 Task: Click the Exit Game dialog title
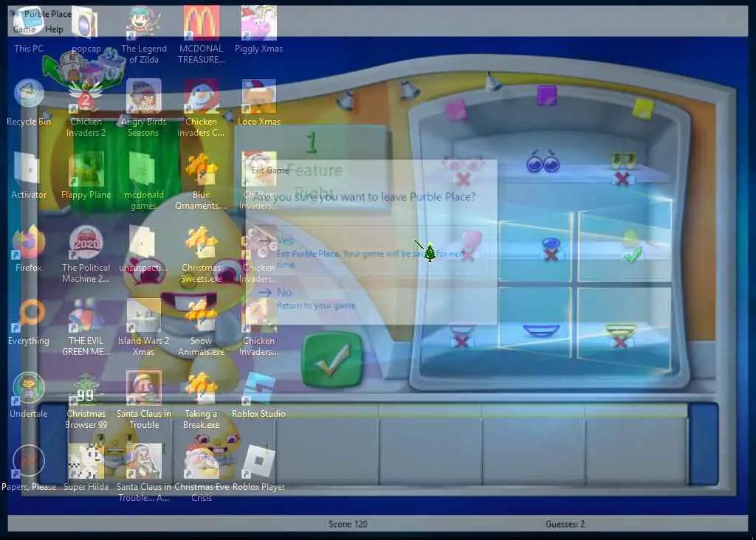270,170
